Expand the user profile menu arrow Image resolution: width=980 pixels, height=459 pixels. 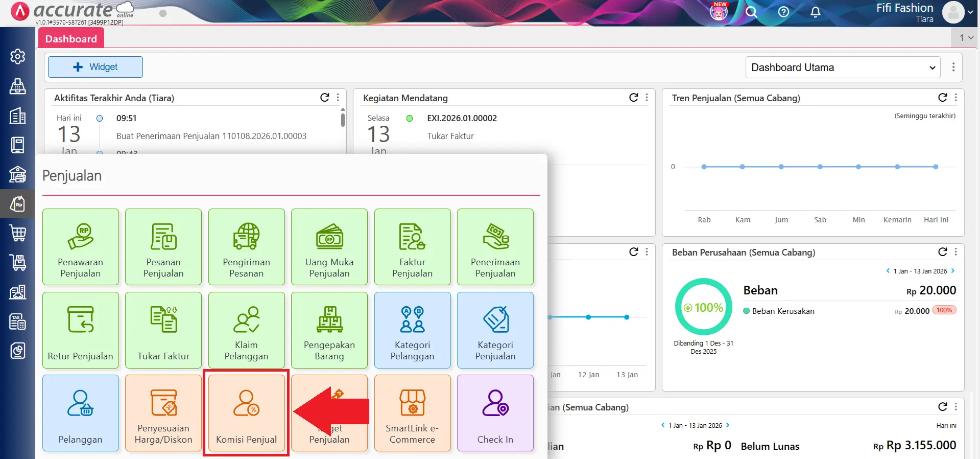pos(970,12)
